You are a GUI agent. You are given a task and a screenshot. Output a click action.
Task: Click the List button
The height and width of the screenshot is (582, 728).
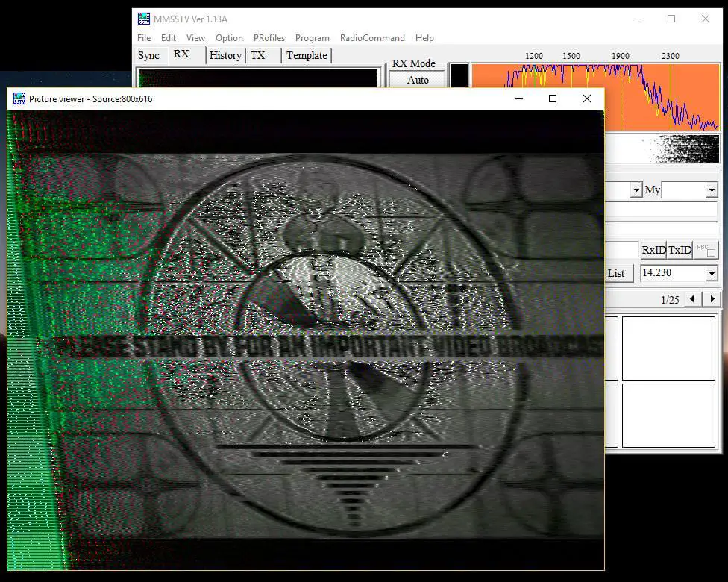pyautogui.click(x=617, y=273)
